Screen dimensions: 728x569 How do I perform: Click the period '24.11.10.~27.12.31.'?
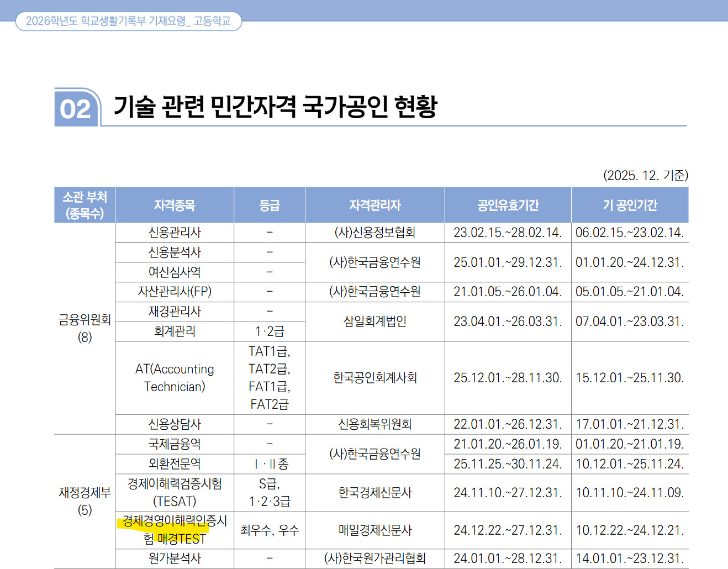tap(508, 493)
